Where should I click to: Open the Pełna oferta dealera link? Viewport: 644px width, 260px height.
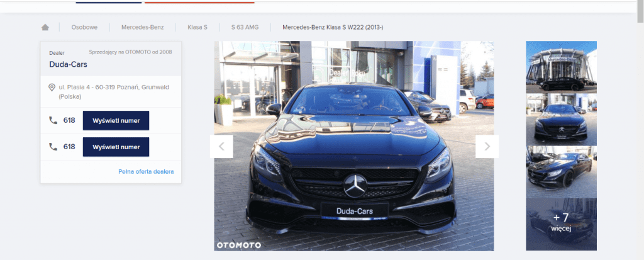146,171
